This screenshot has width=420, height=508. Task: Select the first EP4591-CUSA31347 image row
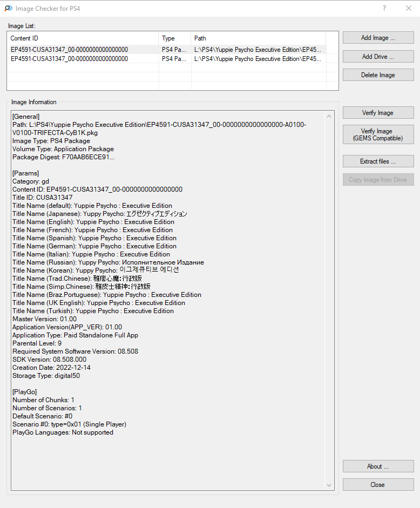pos(166,50)
